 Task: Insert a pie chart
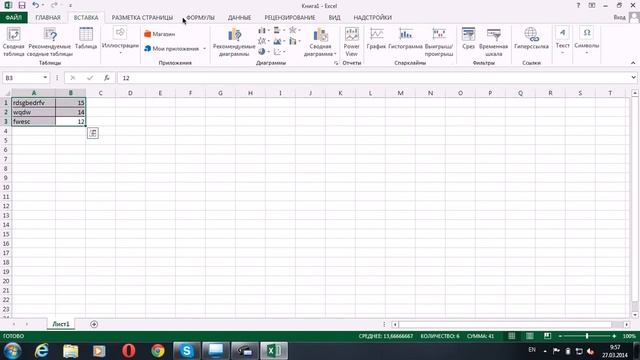coord(264,52)
